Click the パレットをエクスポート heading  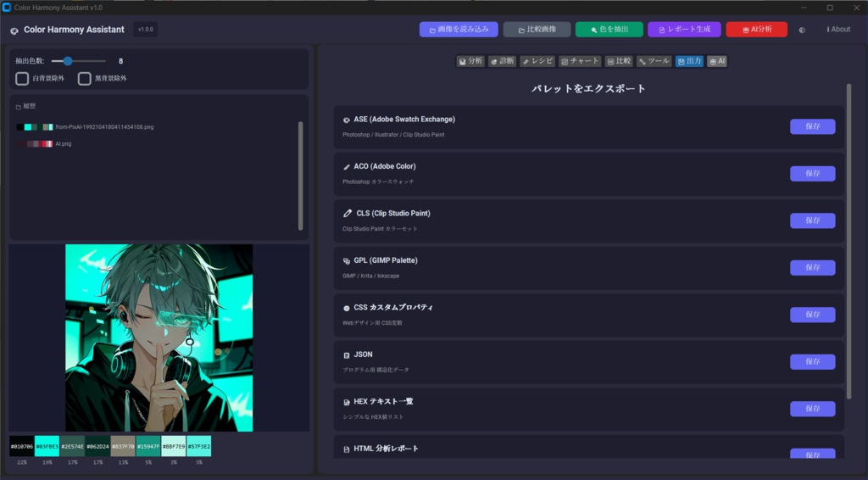[x=588, y=88]
